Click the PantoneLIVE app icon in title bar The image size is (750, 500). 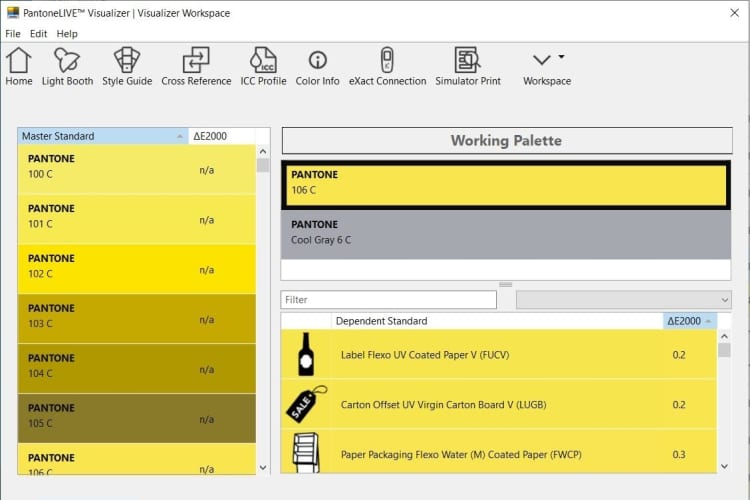pyautogui.click(x=13, y=12)
